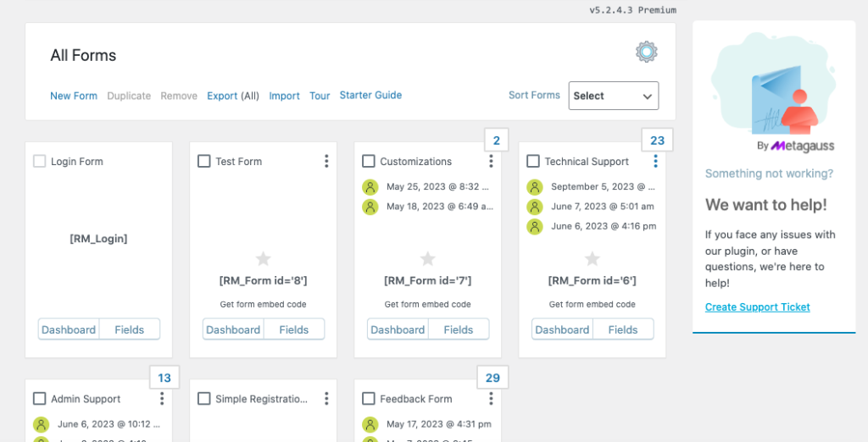Click the star icon on Test Form card

tap(264, 258)
